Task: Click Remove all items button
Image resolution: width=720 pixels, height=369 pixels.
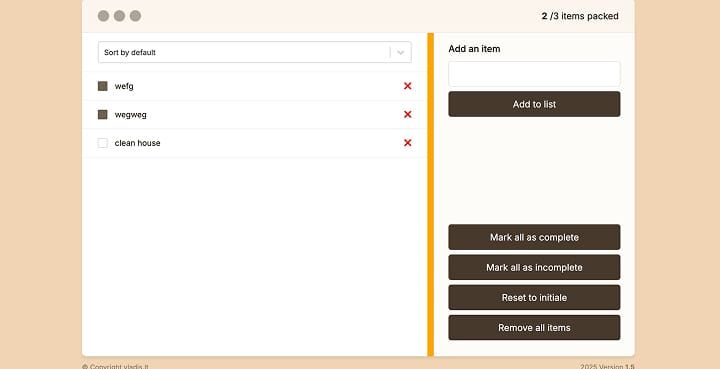Action: tap(534, 328)
